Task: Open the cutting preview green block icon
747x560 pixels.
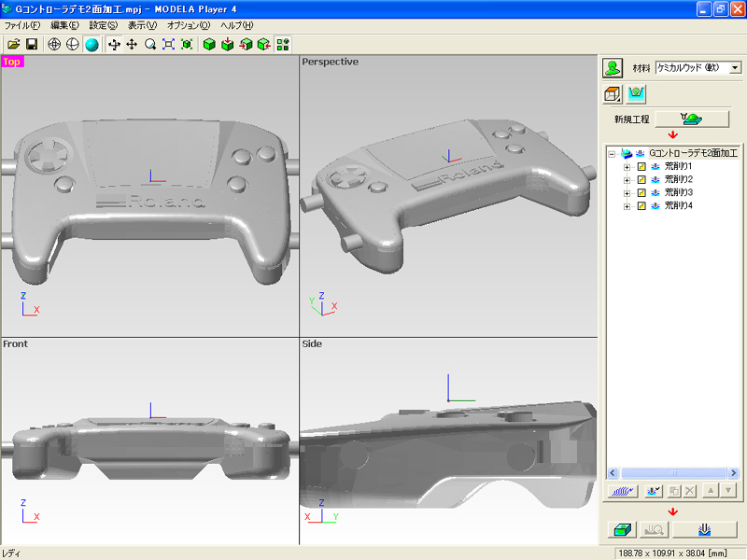Action: coord(621,530)
